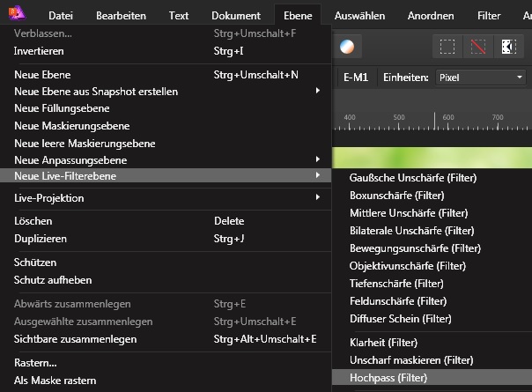Click the Select All dashed rectangle icon

pos(448,47)
